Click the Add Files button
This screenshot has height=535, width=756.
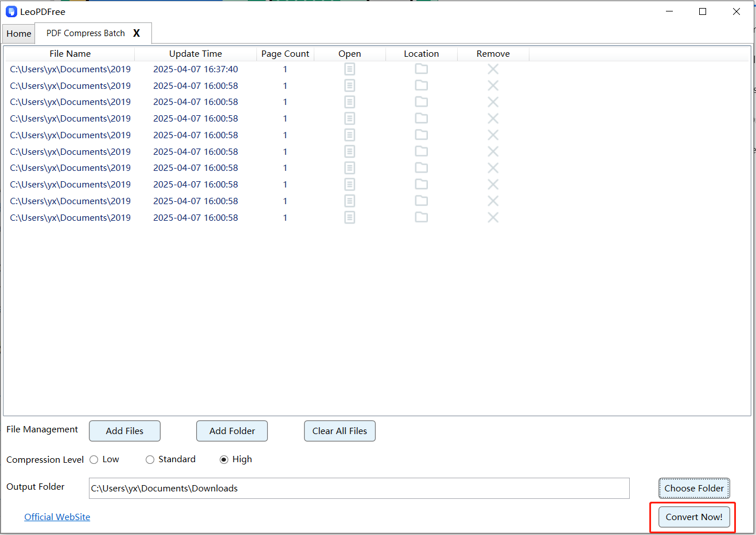pyautogui.click(x=124, y=431)
